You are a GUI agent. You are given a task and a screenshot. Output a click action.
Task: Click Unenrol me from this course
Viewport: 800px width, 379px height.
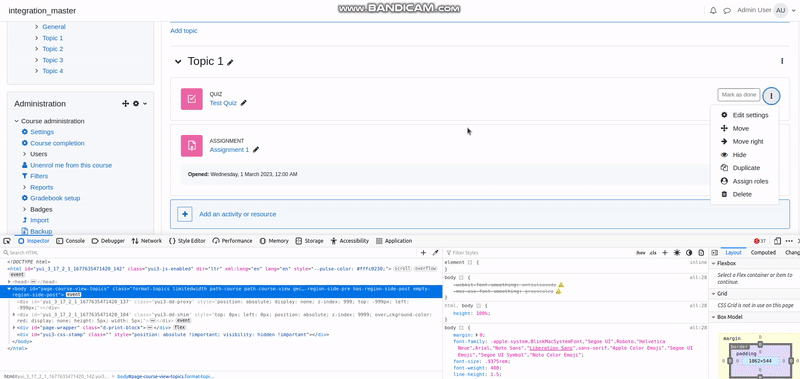tap(71, 165)
